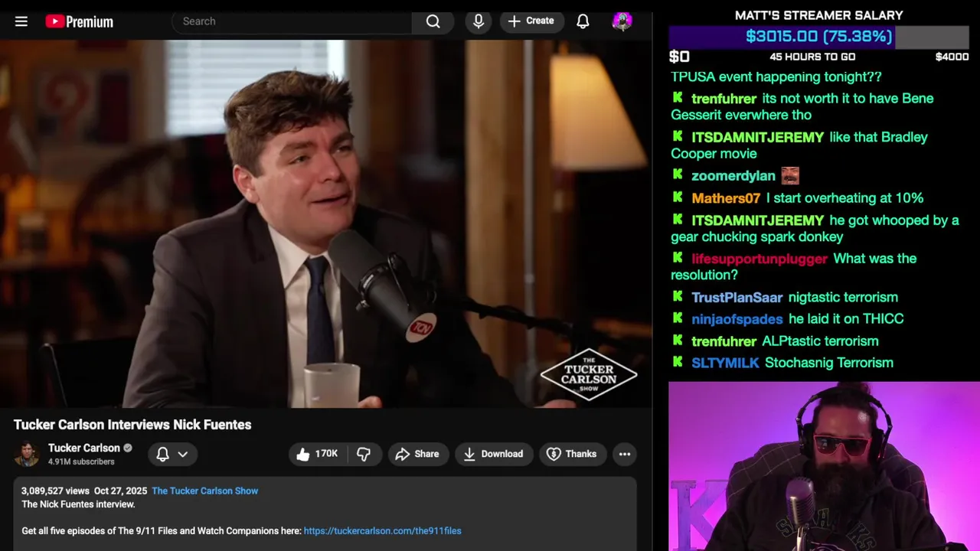The image size is (980, 551).
Task: Click the streamer webcam feed
Action: pos(824,467)
